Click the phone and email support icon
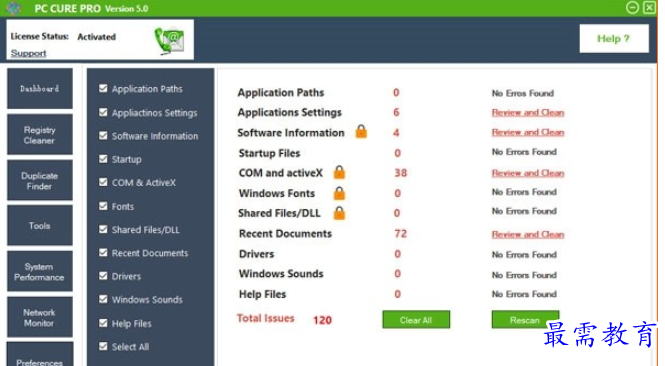This screenshot has width=665, height=366. (x=169, y=40)
